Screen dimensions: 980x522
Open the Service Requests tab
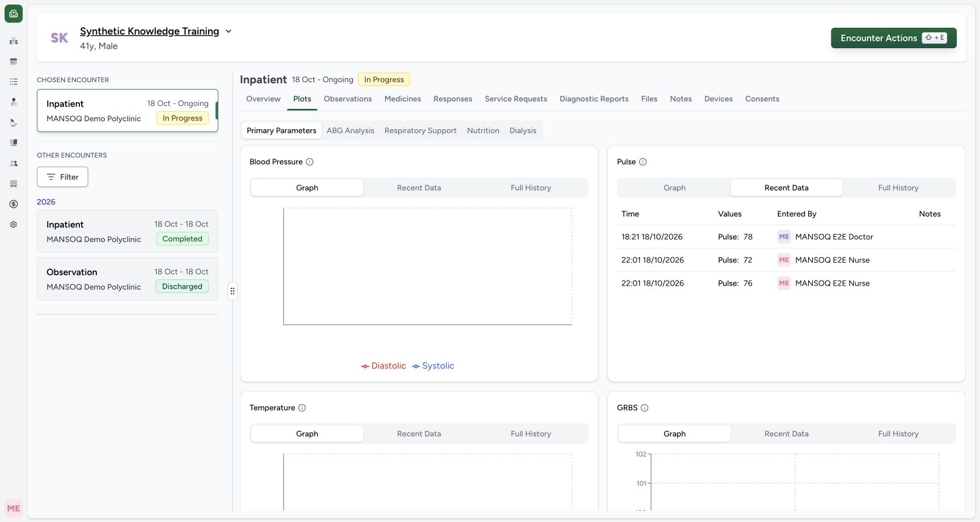(x=516, y=99)
